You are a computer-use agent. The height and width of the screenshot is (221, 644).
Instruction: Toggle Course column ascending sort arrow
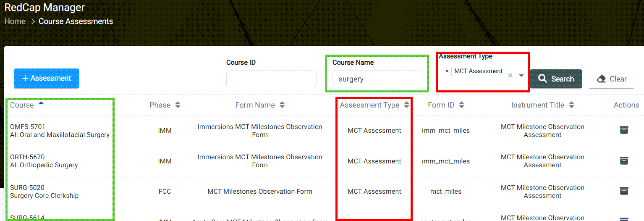(41, 103)
